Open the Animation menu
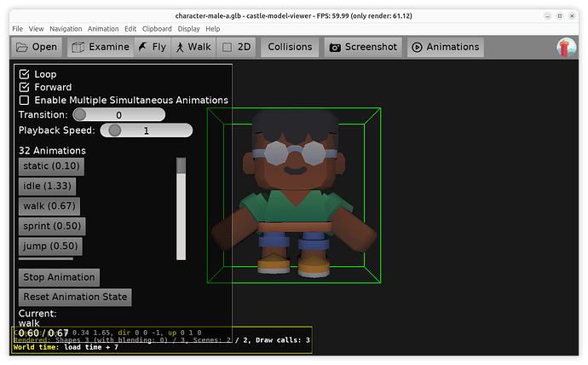Screen dimensions: 588x365 tap(103, 29)
